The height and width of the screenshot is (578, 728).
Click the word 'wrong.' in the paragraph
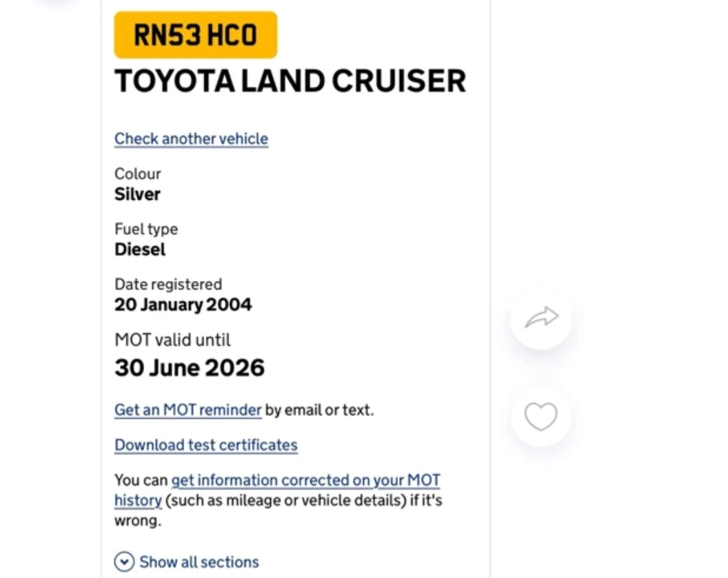138,521
